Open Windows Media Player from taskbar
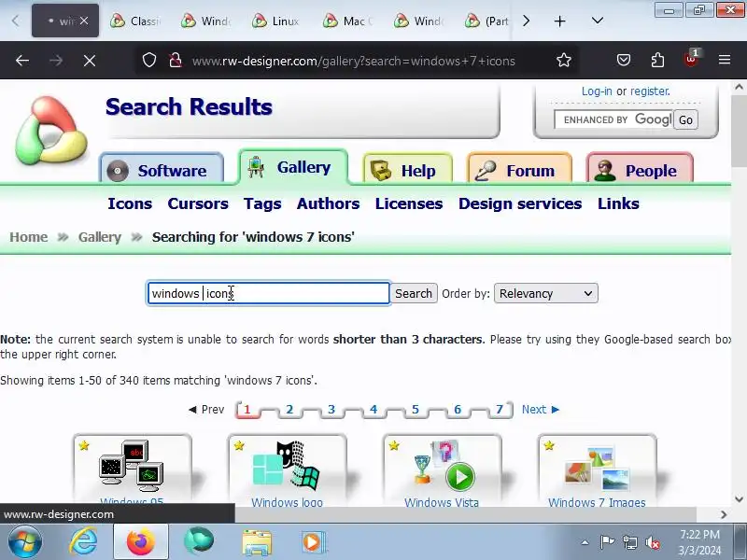Viewport: 747px width, 560px height. [314, 542]
